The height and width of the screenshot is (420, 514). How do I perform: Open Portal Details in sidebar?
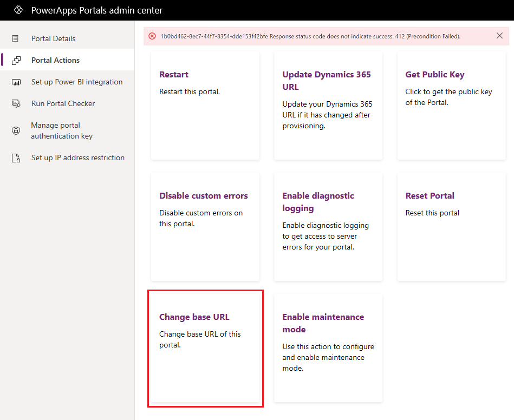click(67, 38)
